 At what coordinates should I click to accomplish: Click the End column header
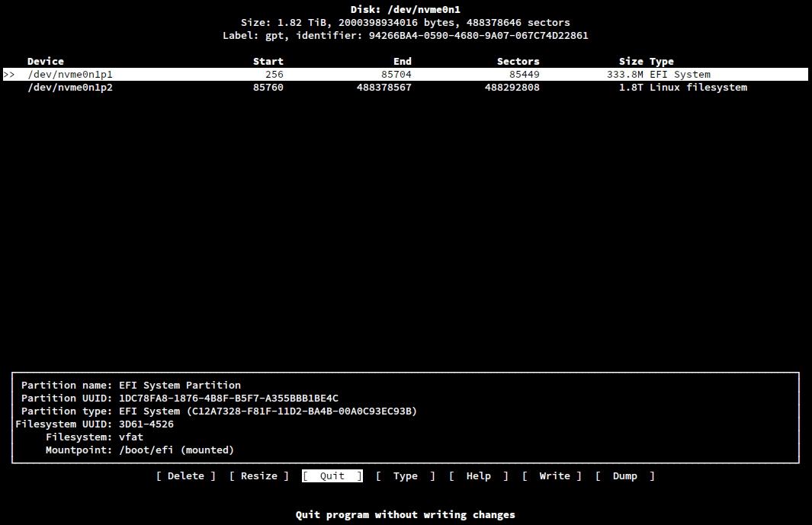pos(403,61)
